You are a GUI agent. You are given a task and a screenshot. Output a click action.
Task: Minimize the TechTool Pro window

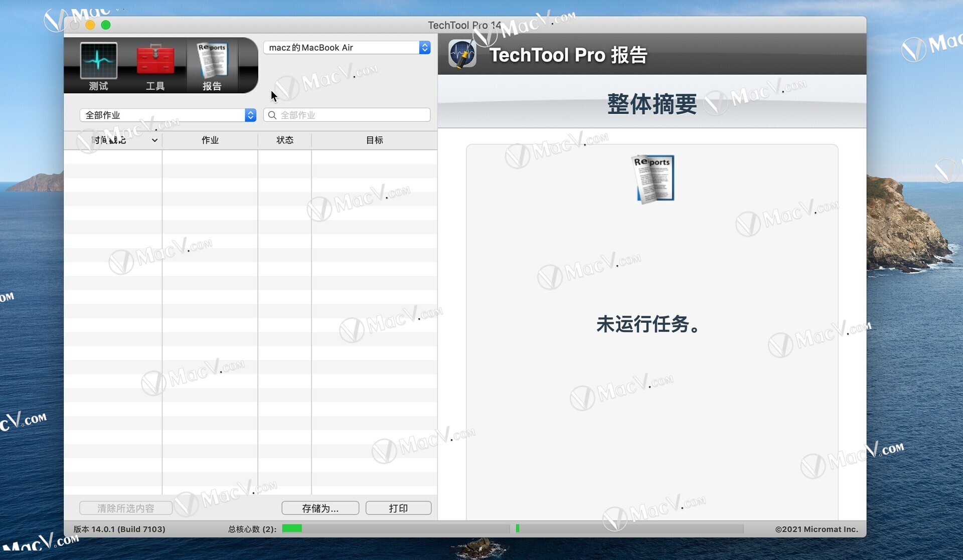(90, 25)
